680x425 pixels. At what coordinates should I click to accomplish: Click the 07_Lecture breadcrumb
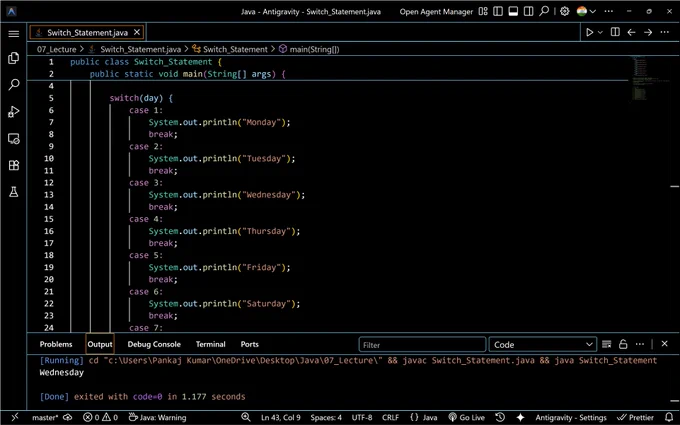56,49
